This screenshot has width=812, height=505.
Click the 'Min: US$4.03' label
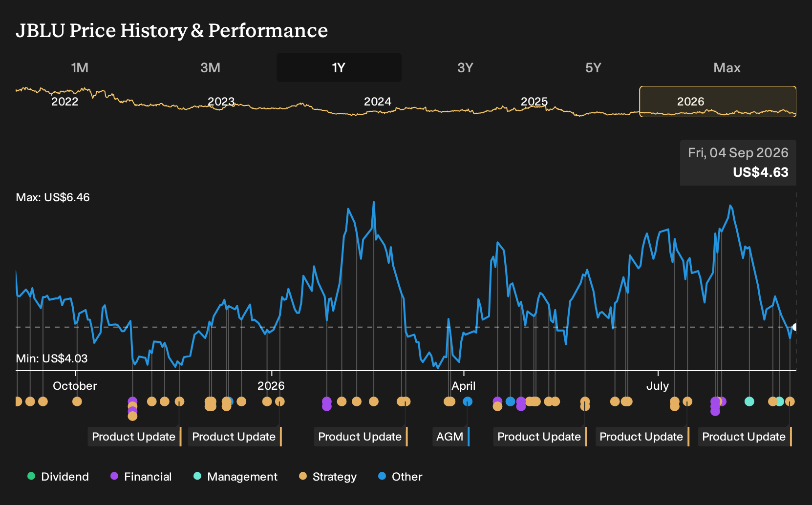click(x=52, y=358)
